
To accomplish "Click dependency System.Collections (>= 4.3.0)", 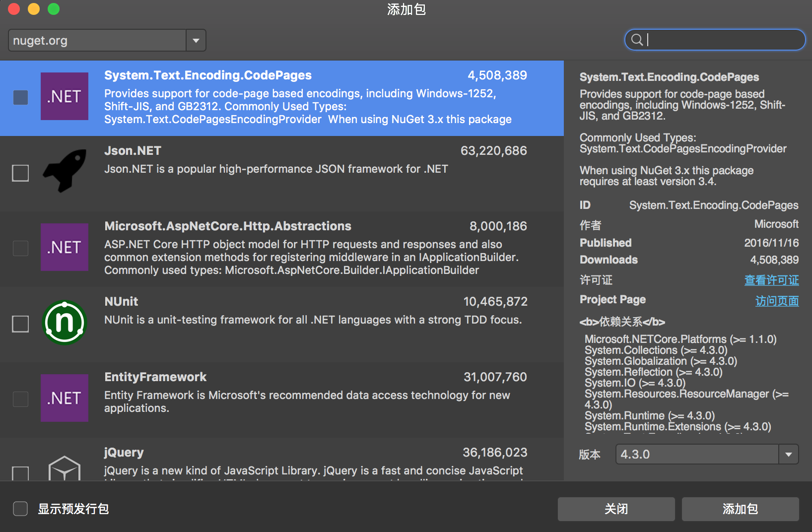I will click(656, 350).
